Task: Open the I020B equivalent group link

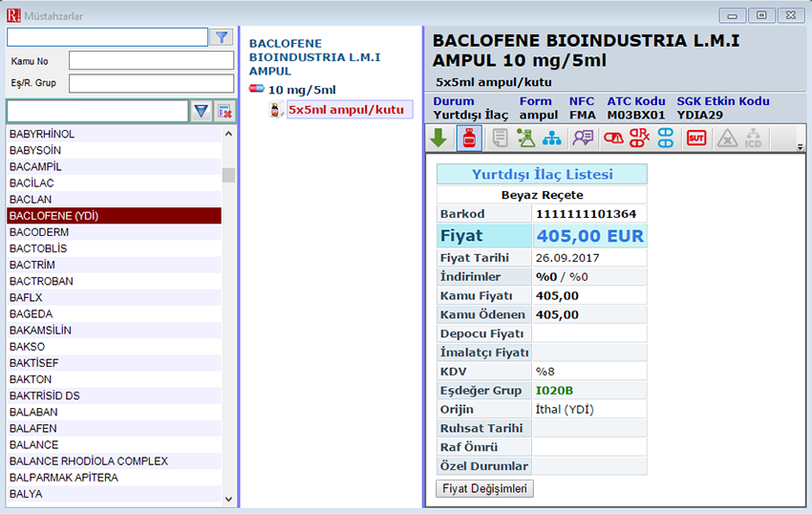Action: click(x=555, y=390)
